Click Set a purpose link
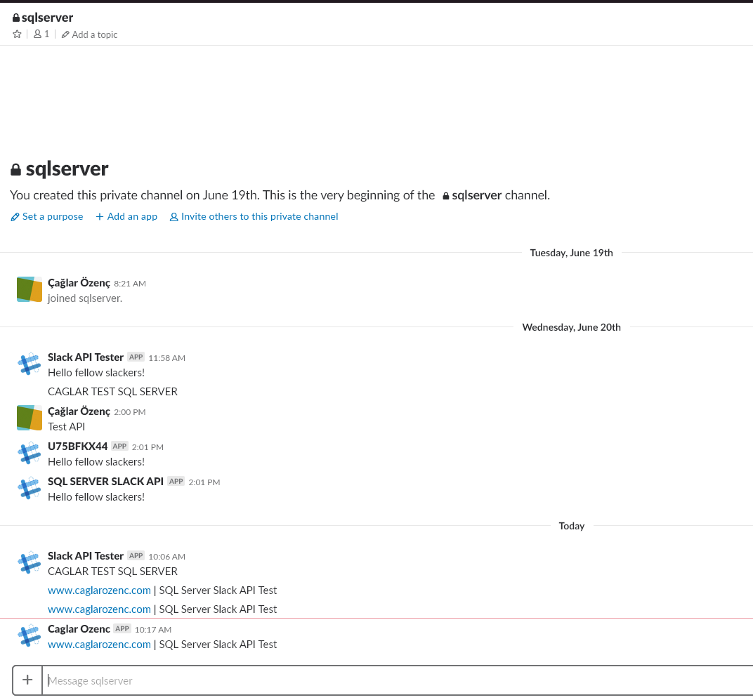This screenshot has width=753, height=700. pos(47,216)
